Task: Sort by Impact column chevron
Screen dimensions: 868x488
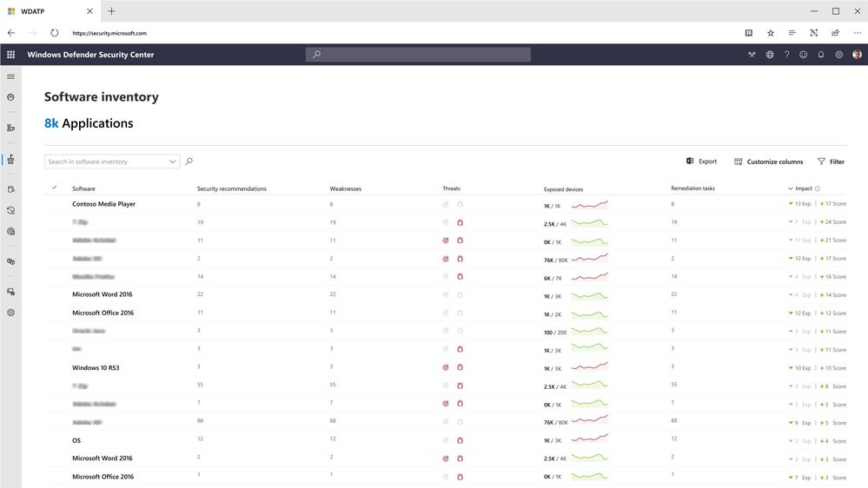Action: click(x=791, y=188)
